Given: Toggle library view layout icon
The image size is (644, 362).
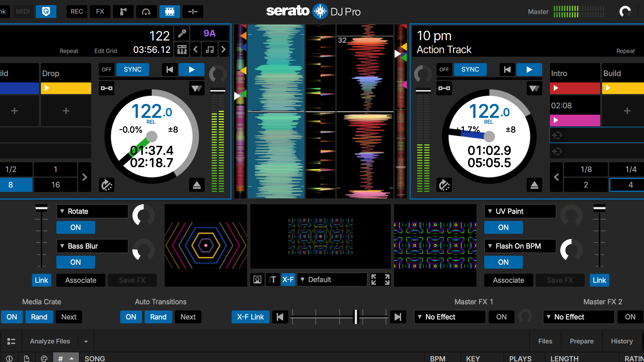Looking at the screenshot, I should (11, 341).
